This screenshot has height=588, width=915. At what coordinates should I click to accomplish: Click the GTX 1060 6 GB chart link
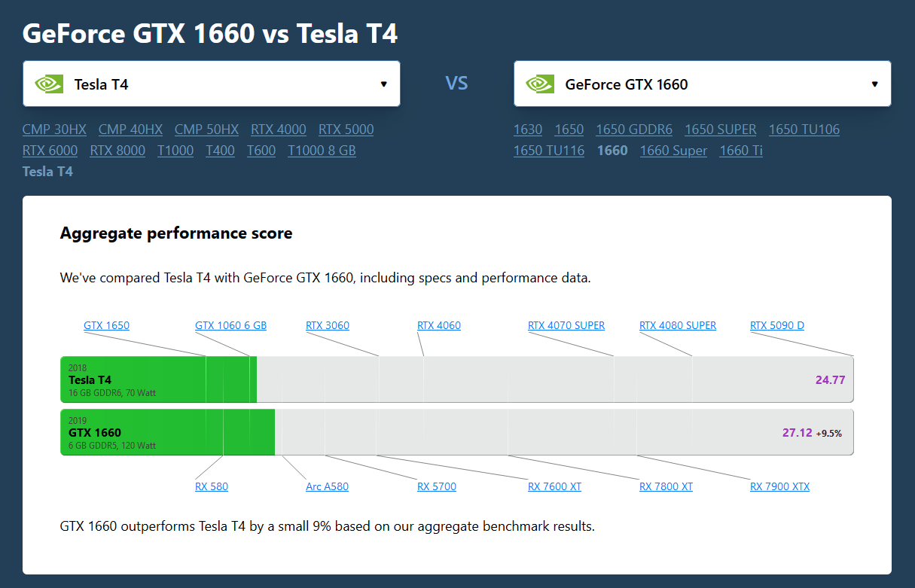pos(230,326)
